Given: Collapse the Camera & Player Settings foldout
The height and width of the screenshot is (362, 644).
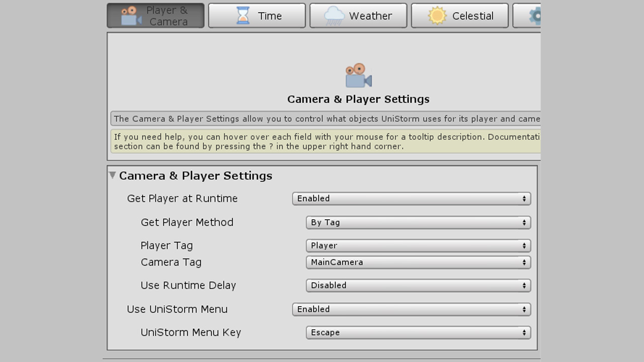Looking at the screenshot, I should pyautogui.click(x=113, y=175).
